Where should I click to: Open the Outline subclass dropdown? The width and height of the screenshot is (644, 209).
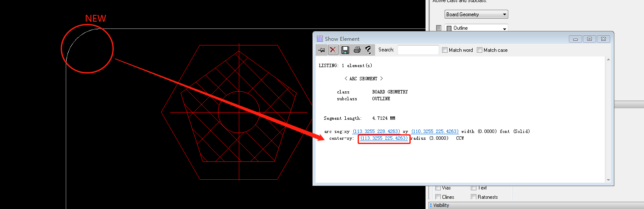point(476,28)
